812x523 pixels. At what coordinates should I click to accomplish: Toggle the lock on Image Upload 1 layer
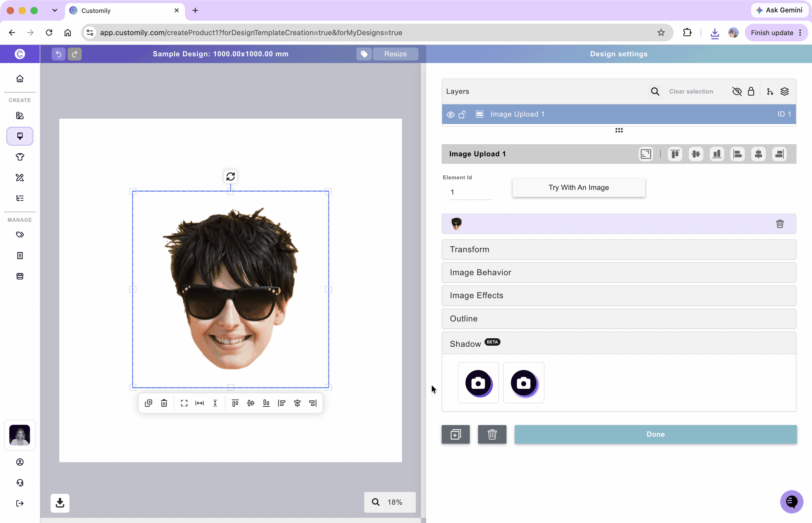462,114
